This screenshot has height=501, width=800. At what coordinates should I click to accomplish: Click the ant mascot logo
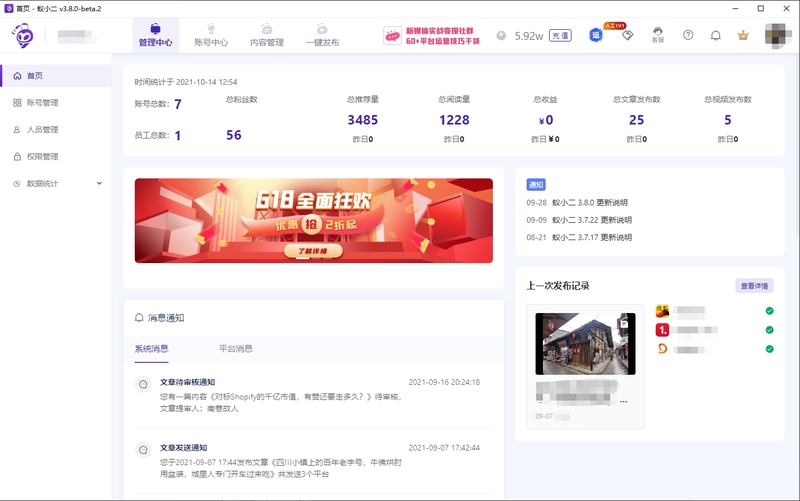(23, 35)
